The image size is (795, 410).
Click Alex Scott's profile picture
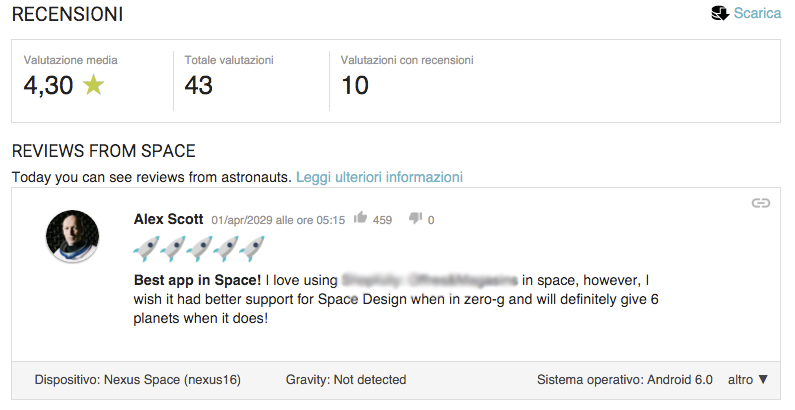pos(72,237)
